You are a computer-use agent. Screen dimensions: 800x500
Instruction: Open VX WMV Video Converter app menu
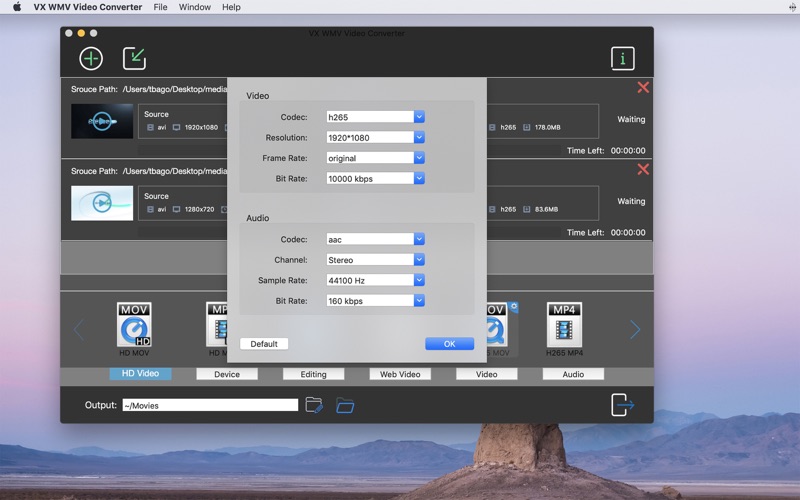[88, 7]
